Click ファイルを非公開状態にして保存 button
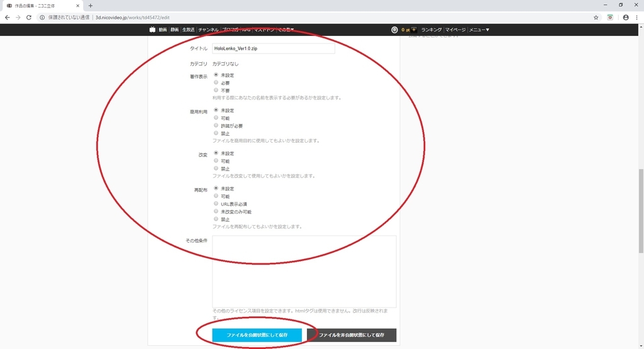The width and height of the screenshot is (644, 349). (352, 335)
